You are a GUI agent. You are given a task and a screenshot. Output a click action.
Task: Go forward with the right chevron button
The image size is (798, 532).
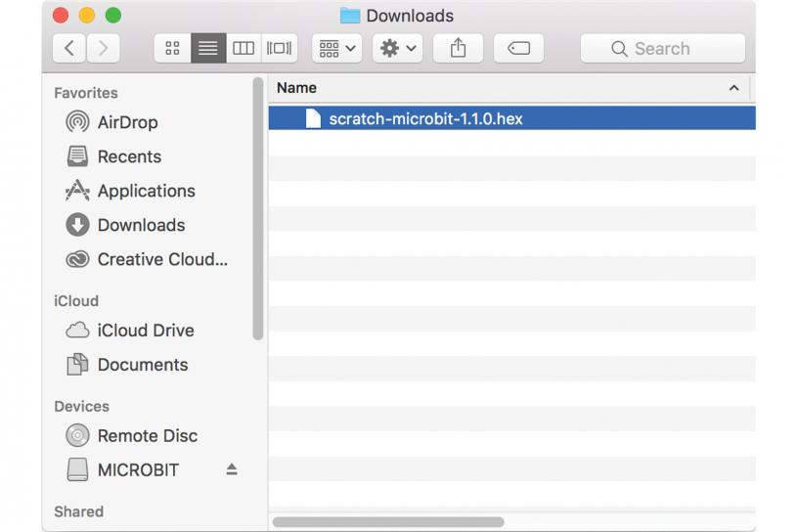coord(104,48)
